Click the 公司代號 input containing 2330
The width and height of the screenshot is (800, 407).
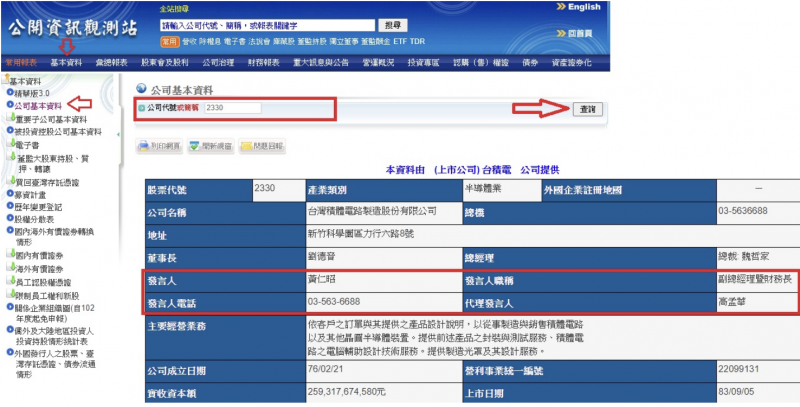click(233, 108)
